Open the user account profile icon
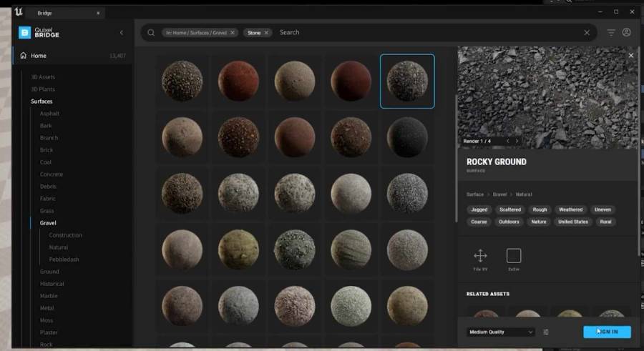 point(626,32)
